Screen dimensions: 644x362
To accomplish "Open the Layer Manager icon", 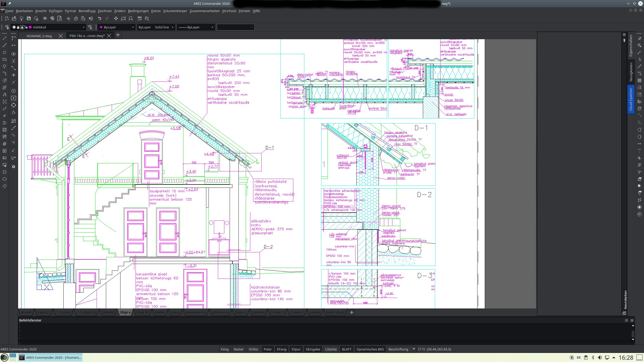I will (x=7, y=27).
